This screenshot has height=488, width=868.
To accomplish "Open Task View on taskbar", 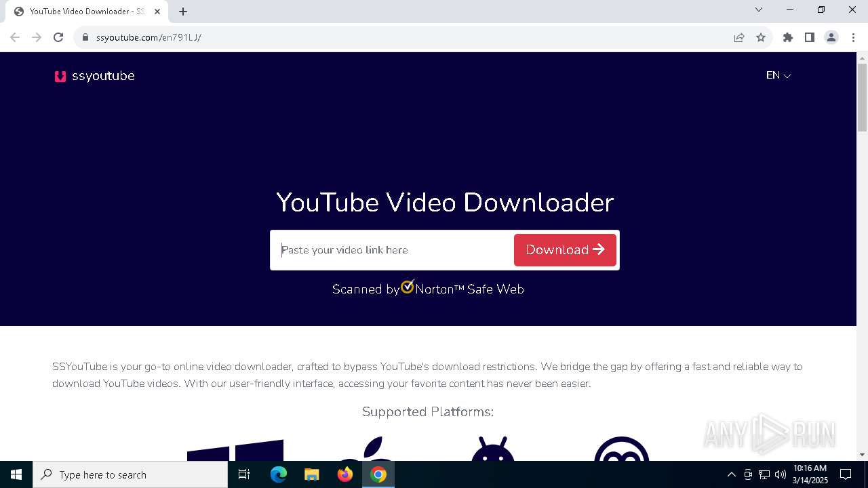I will (x=244, y=474).
